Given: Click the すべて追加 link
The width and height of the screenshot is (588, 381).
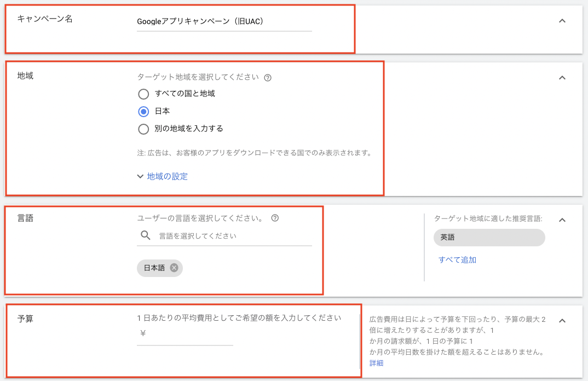Looking at the screenshot, I should (457, 259).
